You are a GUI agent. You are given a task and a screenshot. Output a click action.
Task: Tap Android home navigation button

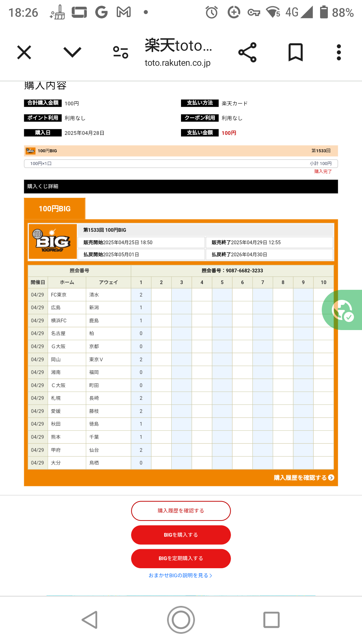point(181,620)
